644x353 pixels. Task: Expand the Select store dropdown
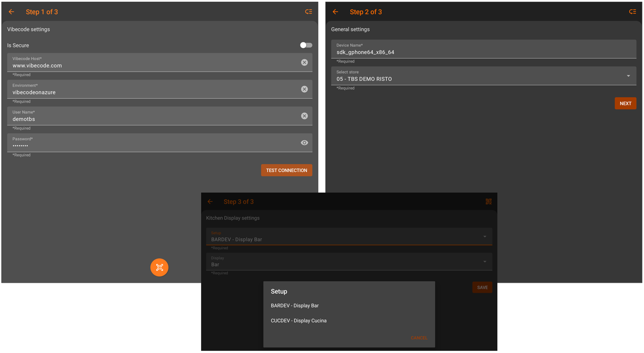[x=483, y=76]
